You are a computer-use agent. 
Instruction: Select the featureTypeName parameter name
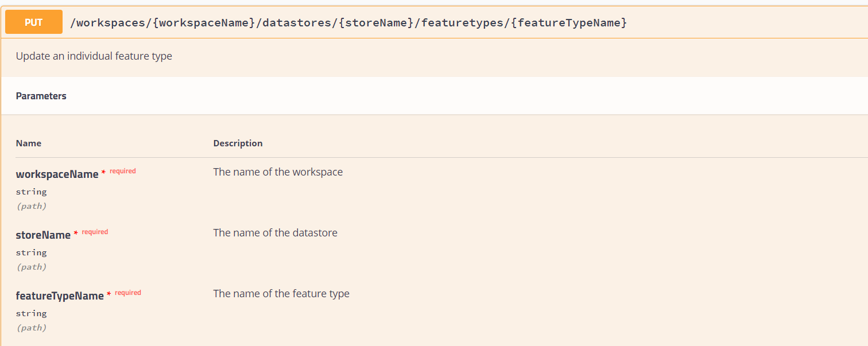(60, 296)
